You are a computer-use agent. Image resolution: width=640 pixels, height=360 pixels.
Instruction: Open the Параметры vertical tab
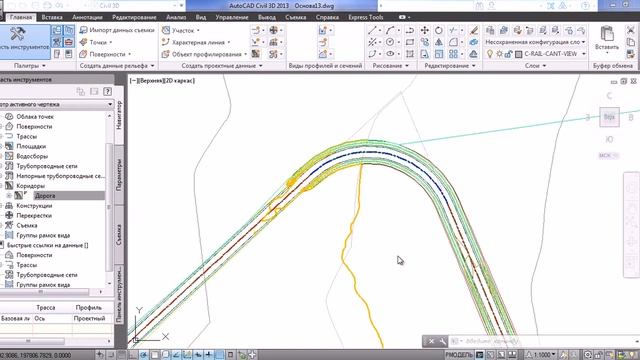119,175
